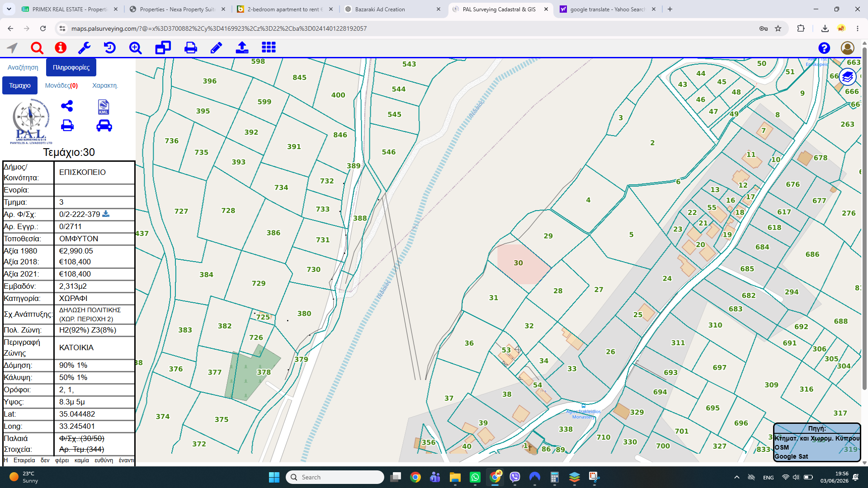Click the Lat value 35.044482
The height and width of the screenshot is (488, 868).
[77, 414]
